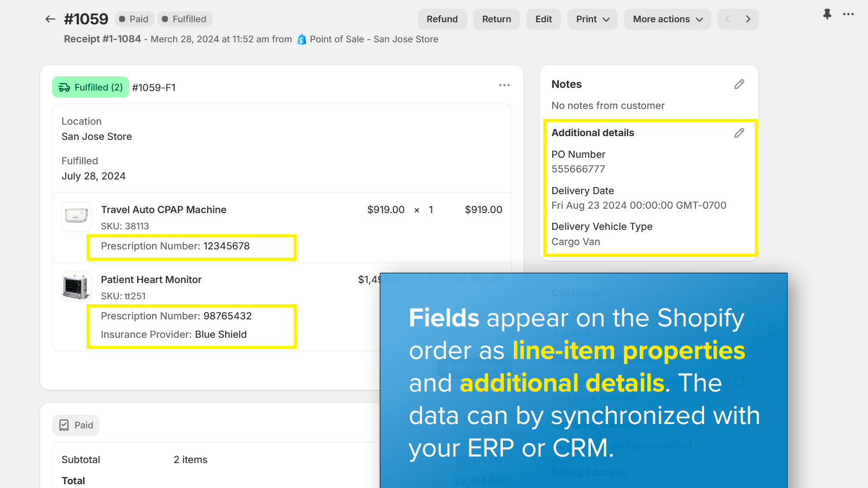
Task: Click the Return button
Action: click(496, 19)
